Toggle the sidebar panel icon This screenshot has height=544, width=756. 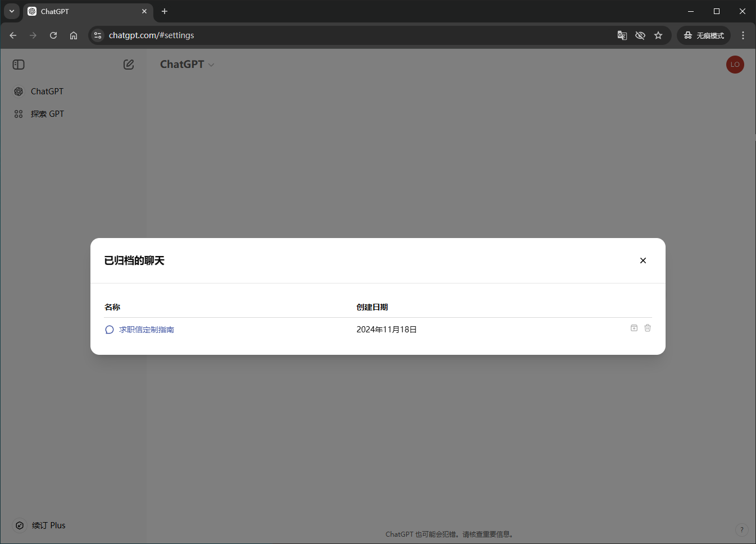19,65
